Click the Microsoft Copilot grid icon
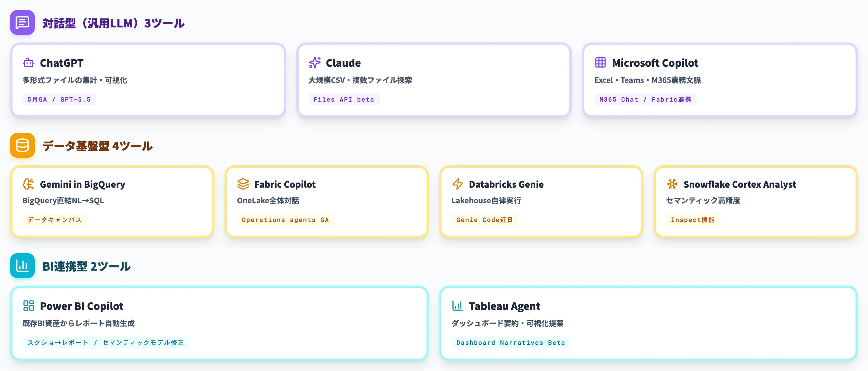Screen dimensions: 868x371 (x=600, y=63)
